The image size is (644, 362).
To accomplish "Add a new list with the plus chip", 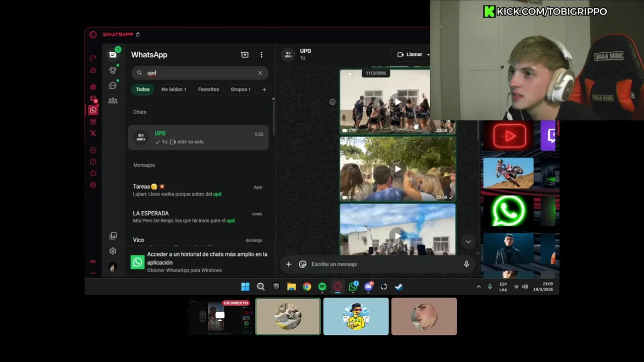I will coord(264,89).
